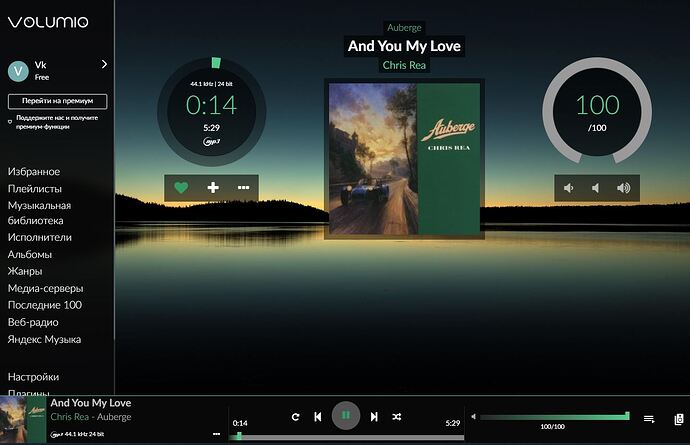Image resolution: width=690 pixels, height=445 pixels.
Task: Click the Перейти на премиум button
Action: [x=57, y=101]
